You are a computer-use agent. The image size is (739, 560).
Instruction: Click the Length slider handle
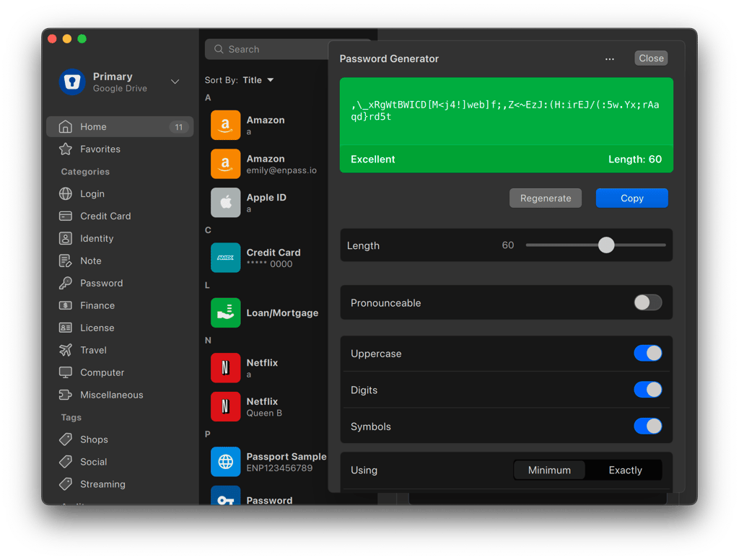click(x=606, y=245)
